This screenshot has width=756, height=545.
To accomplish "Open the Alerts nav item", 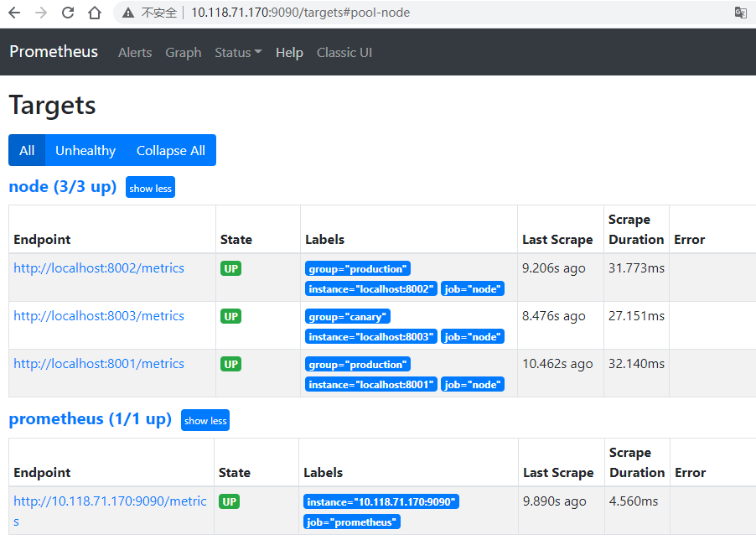I will (135, 52).
